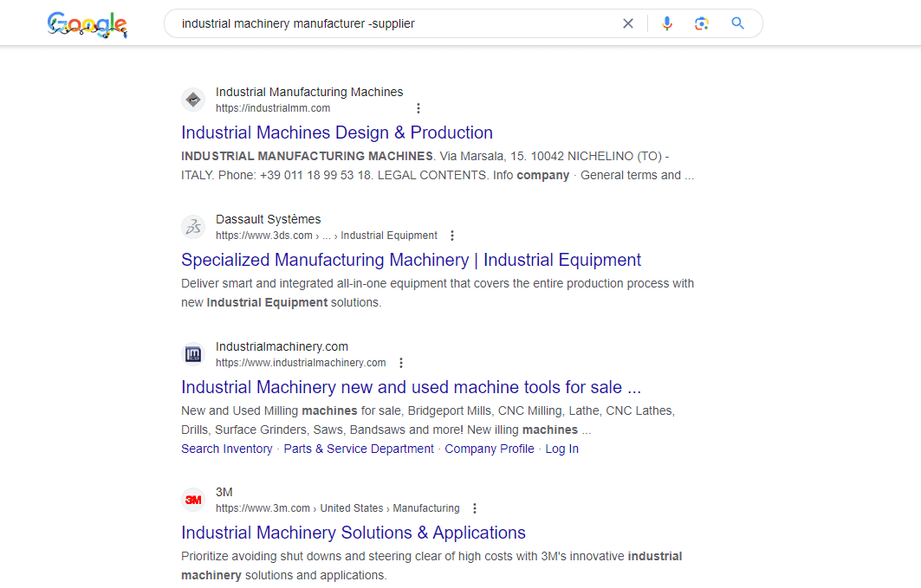Open the Search Inventory sitelink

coord(226,449)
